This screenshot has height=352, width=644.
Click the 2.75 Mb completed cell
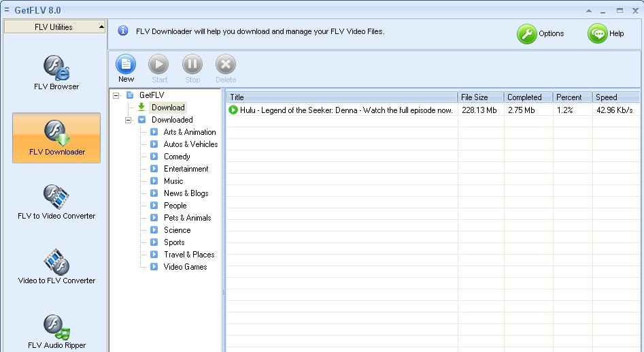click(x=521, y=110)
